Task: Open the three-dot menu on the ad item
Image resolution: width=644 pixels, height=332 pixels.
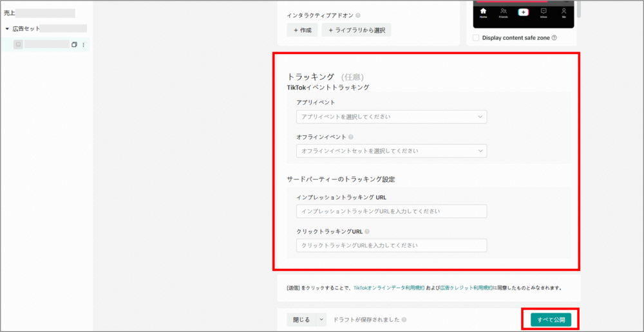Action: pos(83,44)
